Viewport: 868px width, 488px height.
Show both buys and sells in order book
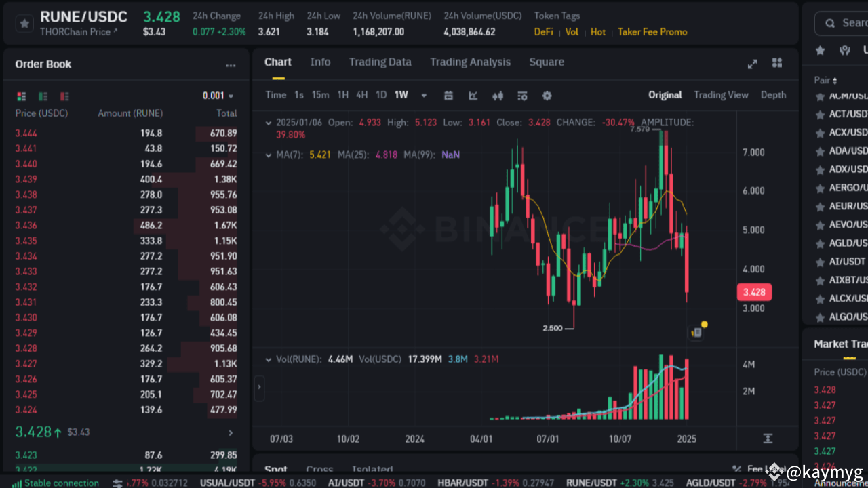[x=22, y=96]
